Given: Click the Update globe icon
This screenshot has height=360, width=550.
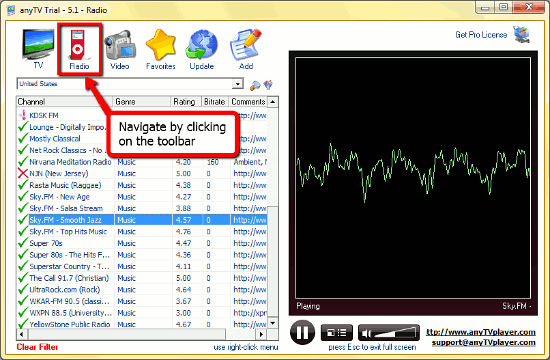Looking at the screenshot, I should click(x=202, y=49).
